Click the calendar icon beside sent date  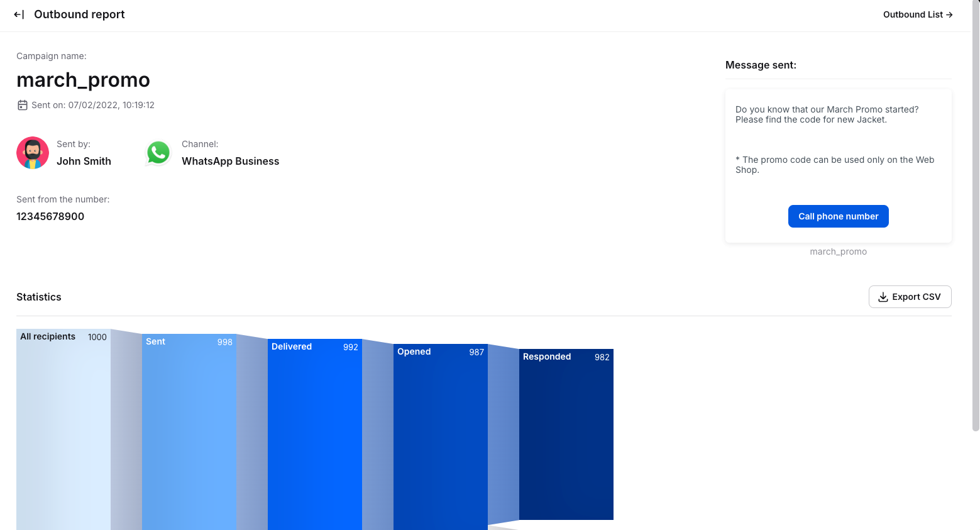pos(23,105)
